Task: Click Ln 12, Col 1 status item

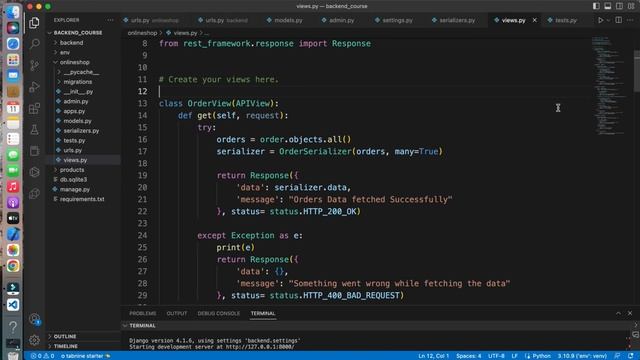Action: pyautogui.click(x=433, y=356)
